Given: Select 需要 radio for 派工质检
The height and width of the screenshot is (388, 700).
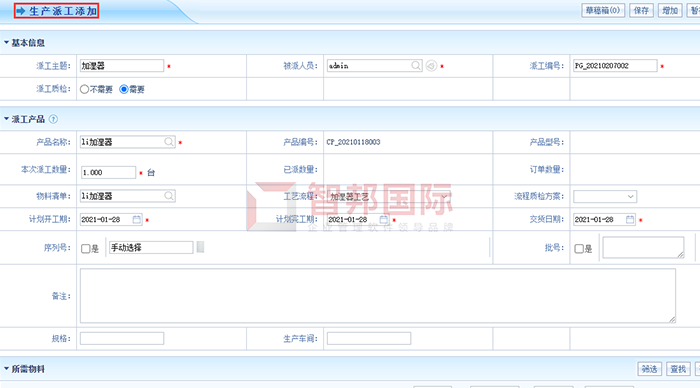Looking at the screenshot, I should tap(124, 89).
